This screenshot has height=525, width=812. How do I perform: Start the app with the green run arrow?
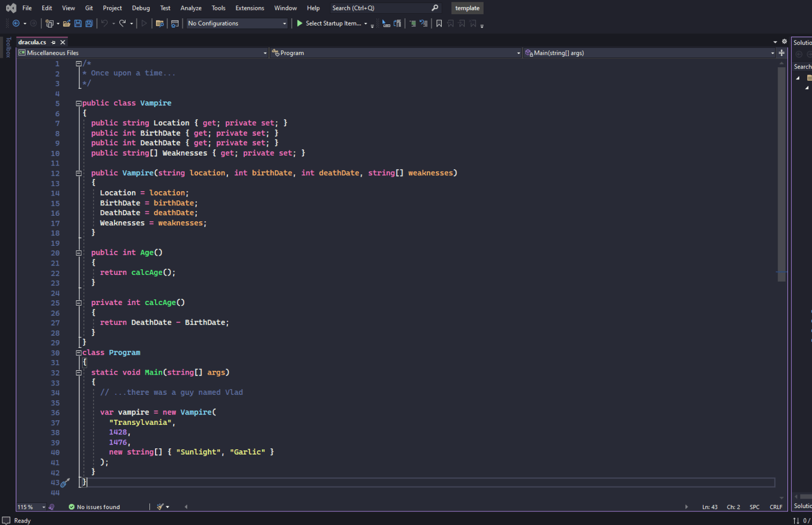coord(299,23)
